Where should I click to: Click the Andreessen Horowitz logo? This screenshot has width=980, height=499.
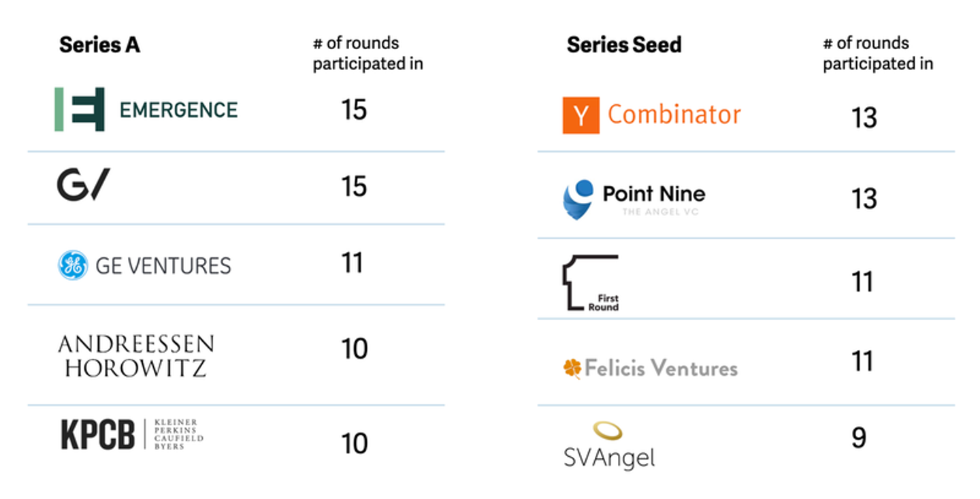click(x=136, y=355)
